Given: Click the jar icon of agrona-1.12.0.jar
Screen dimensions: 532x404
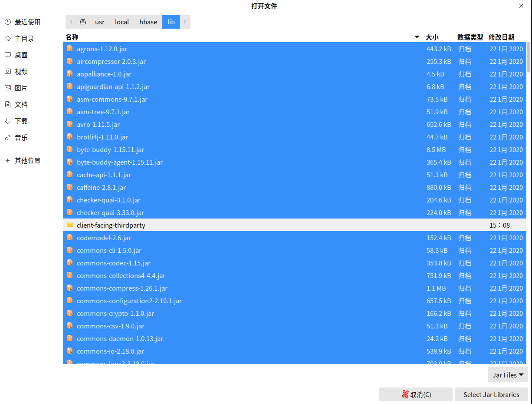Looking at the screenshot, I should (x=70, y=49).
